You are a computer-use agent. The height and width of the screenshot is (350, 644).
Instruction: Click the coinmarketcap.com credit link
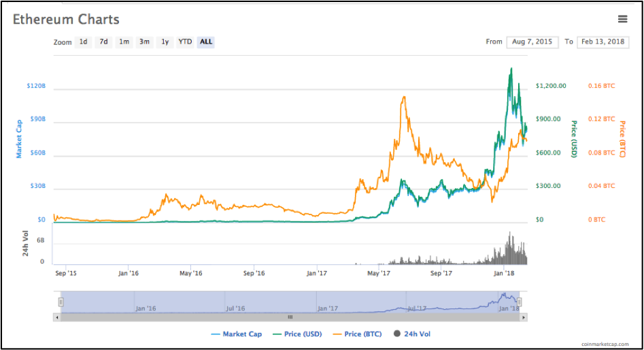point(605,345)
